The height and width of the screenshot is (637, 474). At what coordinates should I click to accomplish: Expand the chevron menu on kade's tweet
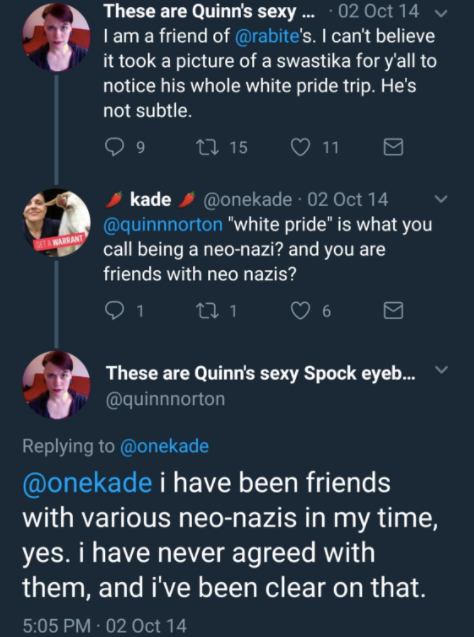(x=441, y=199)
